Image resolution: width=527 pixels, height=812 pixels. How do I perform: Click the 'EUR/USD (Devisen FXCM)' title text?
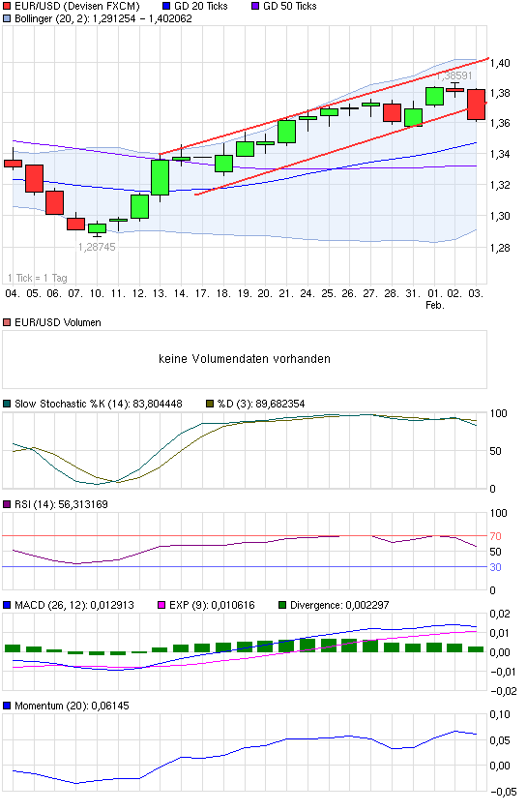(x=77, y=6)
